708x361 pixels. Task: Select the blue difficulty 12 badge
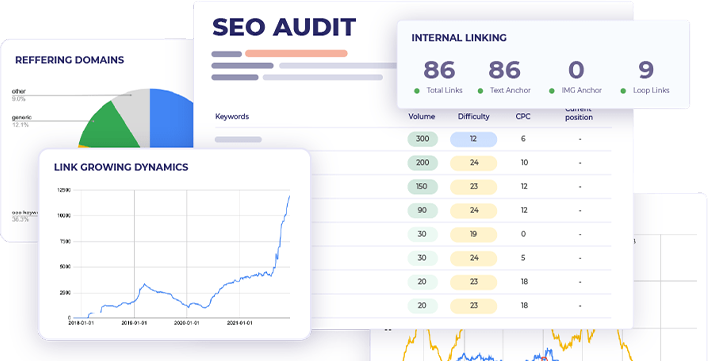tap(473, 139)
